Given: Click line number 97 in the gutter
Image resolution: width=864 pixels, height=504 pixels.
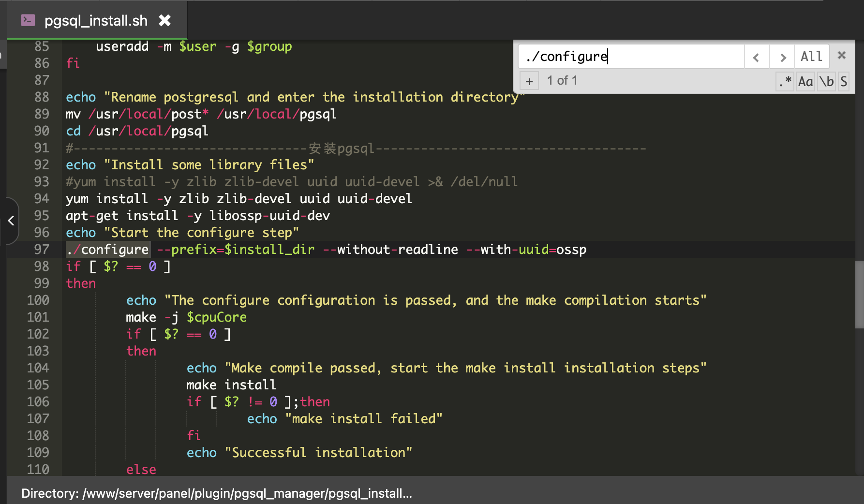Looking at the screenshot, I should [x=42, y=250].
